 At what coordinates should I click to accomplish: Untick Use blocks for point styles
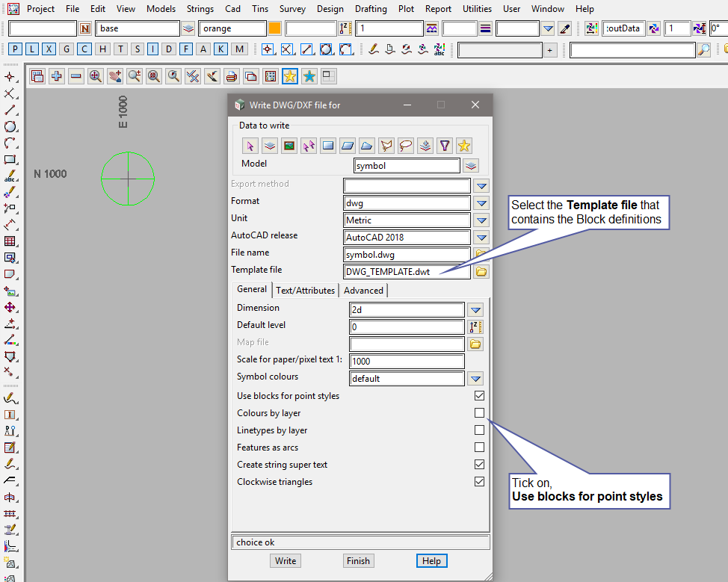pos(479,396)
